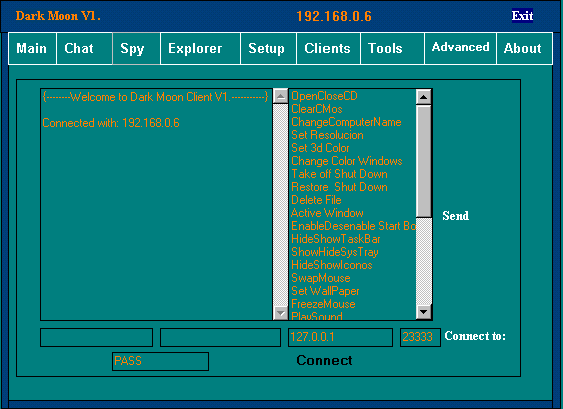Screen dimensions: 563x409
Task: Click the log window scroll down arrow
Action: [280, 313]
